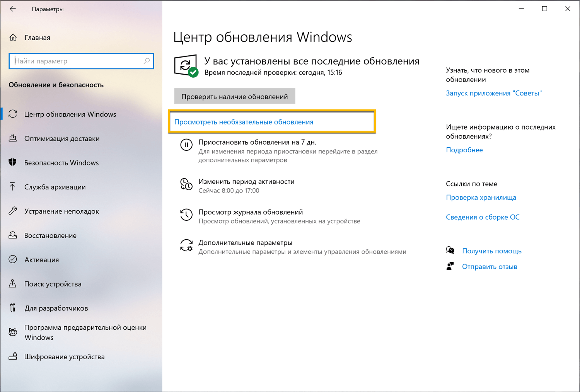Maximize the Параметры window
This screenshot has height=392, width=580.
[x=544, y=9]
